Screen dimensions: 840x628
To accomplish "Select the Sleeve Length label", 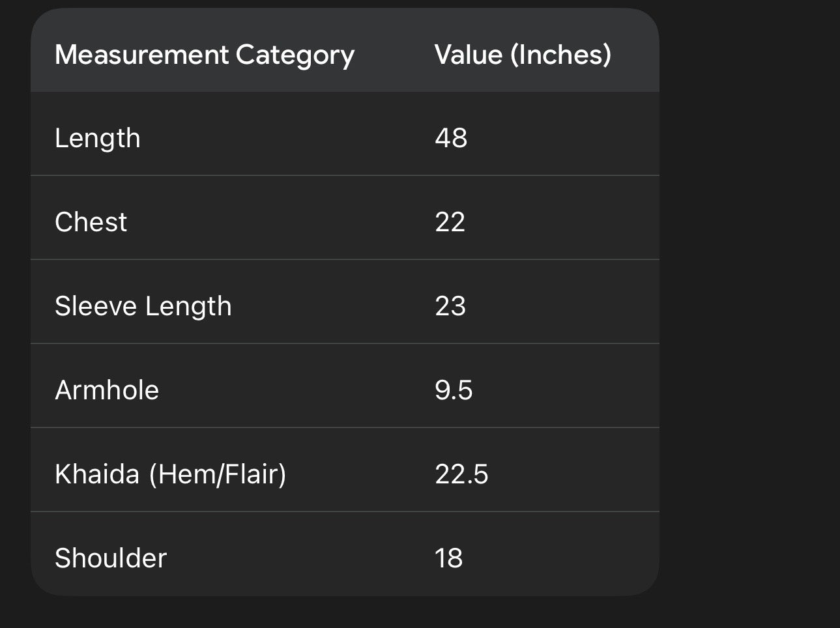I will coord(143,306).
